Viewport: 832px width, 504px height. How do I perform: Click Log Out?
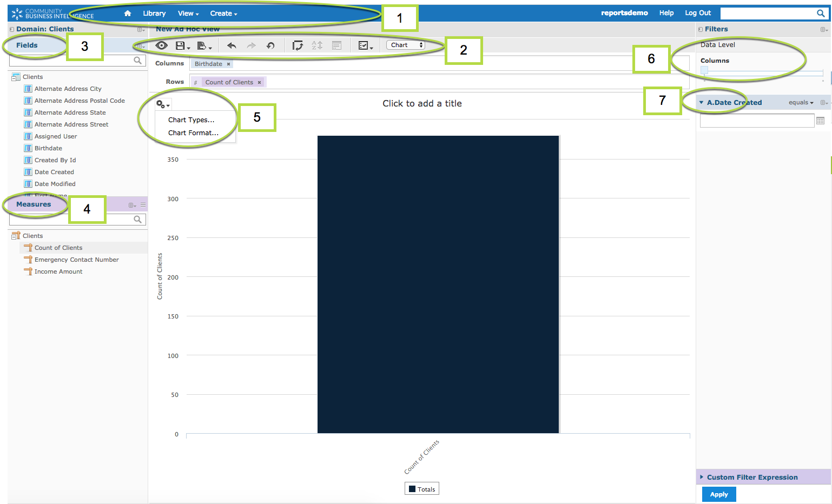(x=698, y=12)
